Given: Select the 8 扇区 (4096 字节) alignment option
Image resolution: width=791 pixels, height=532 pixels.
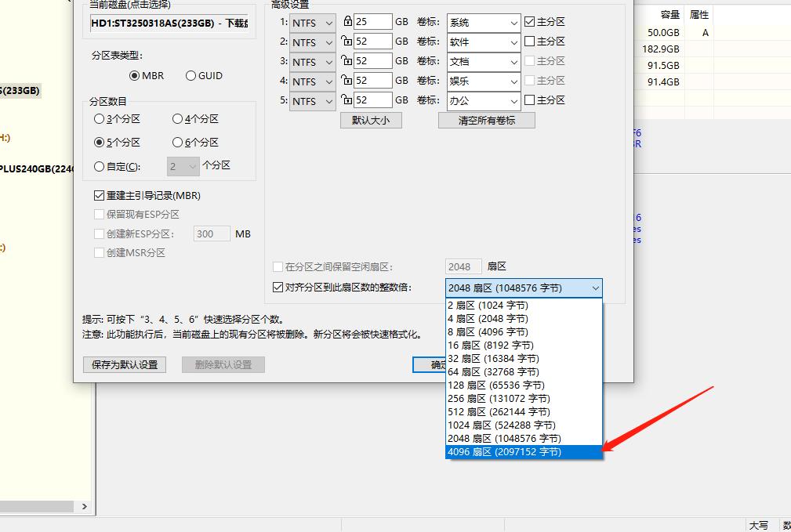Looking at the screenshot, I should 488,331.
